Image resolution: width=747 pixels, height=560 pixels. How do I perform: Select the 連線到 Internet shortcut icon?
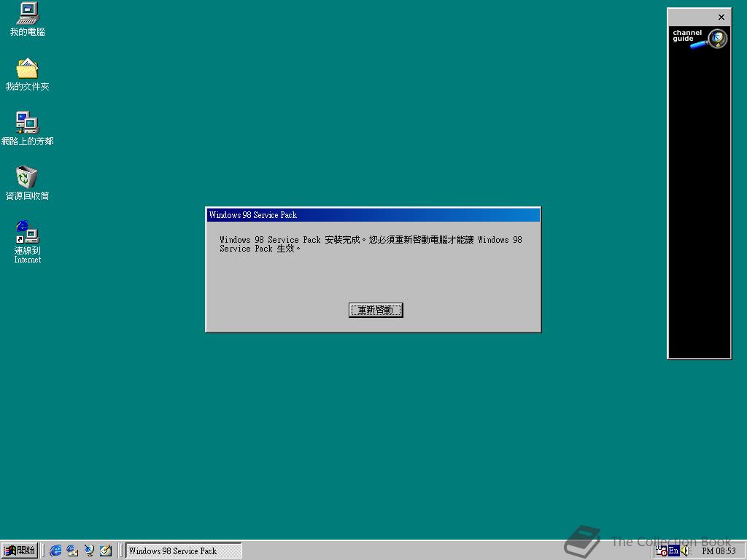point(27,242)
